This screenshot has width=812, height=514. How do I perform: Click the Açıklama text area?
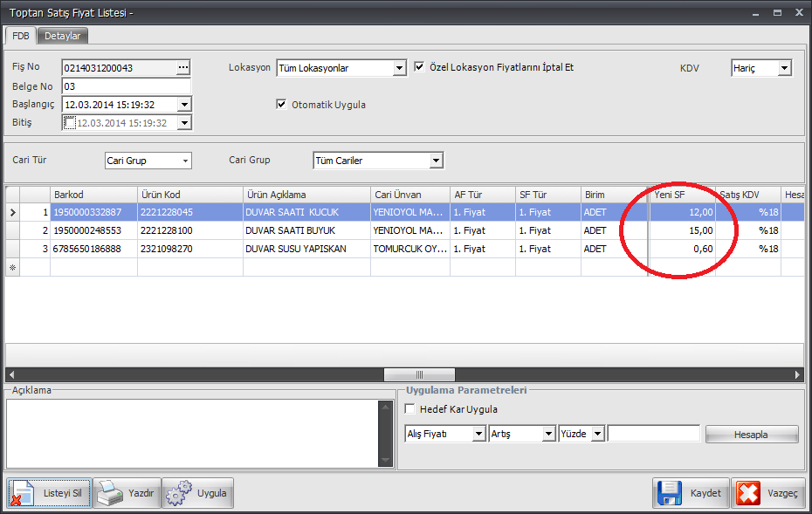[193, 434]
